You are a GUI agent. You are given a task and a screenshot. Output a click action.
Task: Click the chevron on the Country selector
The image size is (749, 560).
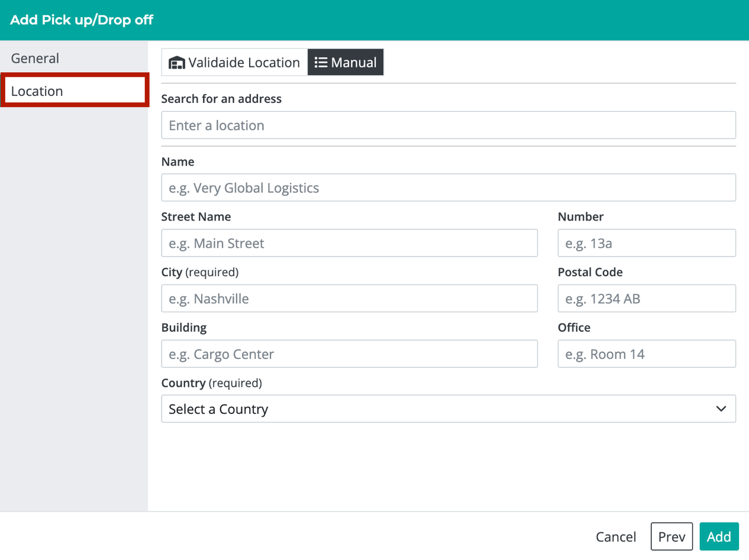tap(721, 408)
